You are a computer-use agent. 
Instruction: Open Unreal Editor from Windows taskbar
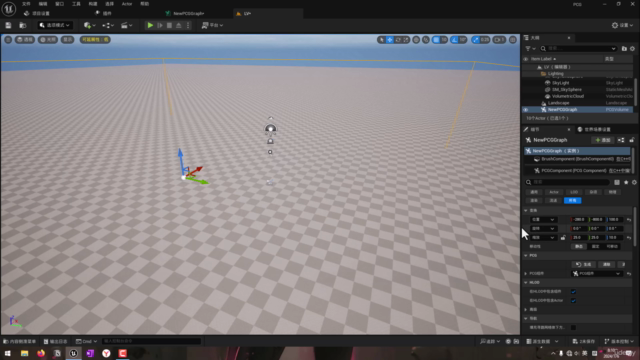click(x=73, y=353)
